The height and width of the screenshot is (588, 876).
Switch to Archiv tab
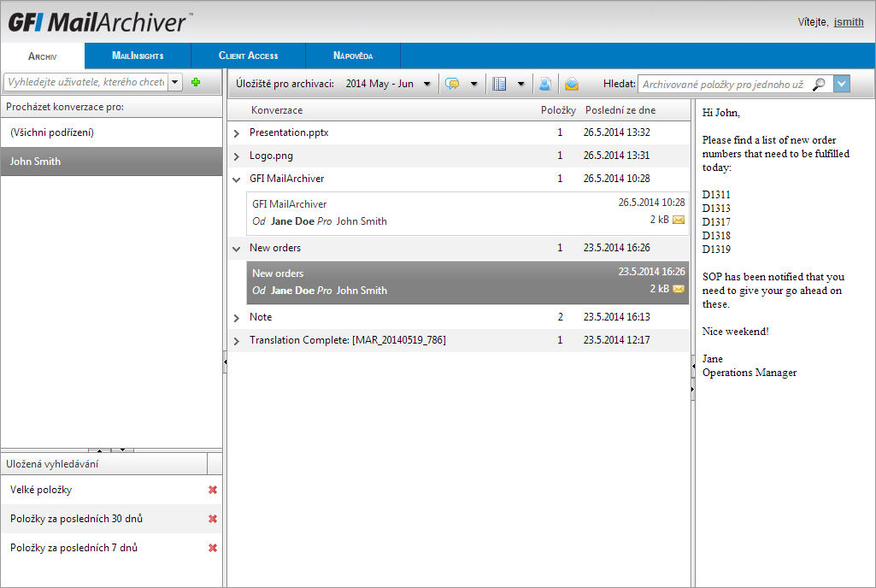pos(43,56)
